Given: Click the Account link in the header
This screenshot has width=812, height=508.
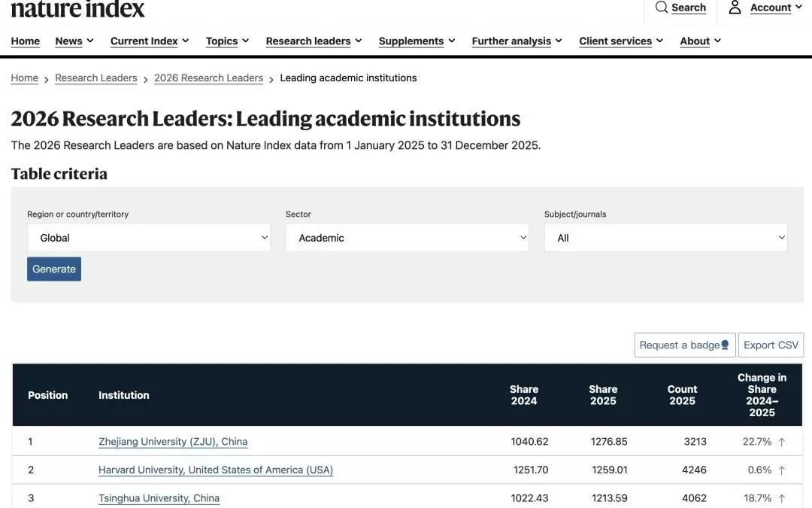Looking at the screenshot, I should (x=771, y=8).
